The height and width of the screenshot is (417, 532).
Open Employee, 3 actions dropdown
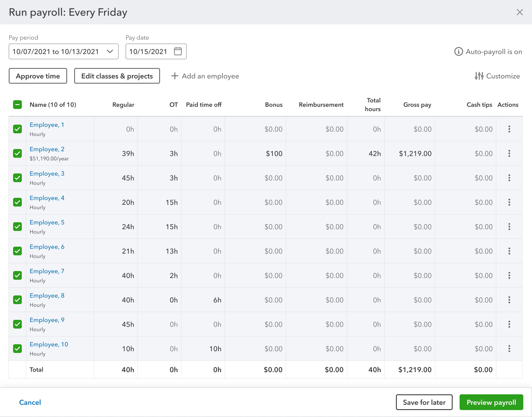coord(509,178)
